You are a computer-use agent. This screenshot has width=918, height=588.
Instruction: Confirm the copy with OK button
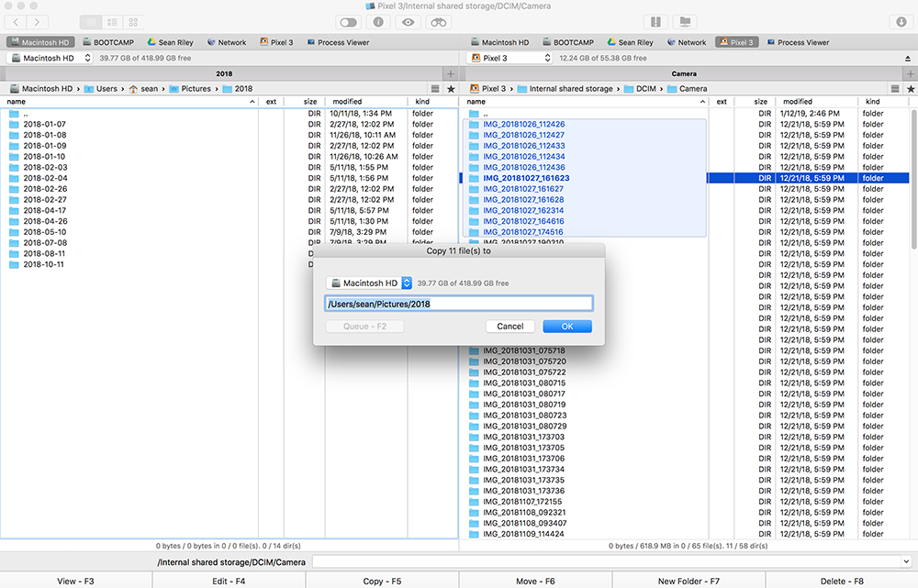click(x=566, y=327)
